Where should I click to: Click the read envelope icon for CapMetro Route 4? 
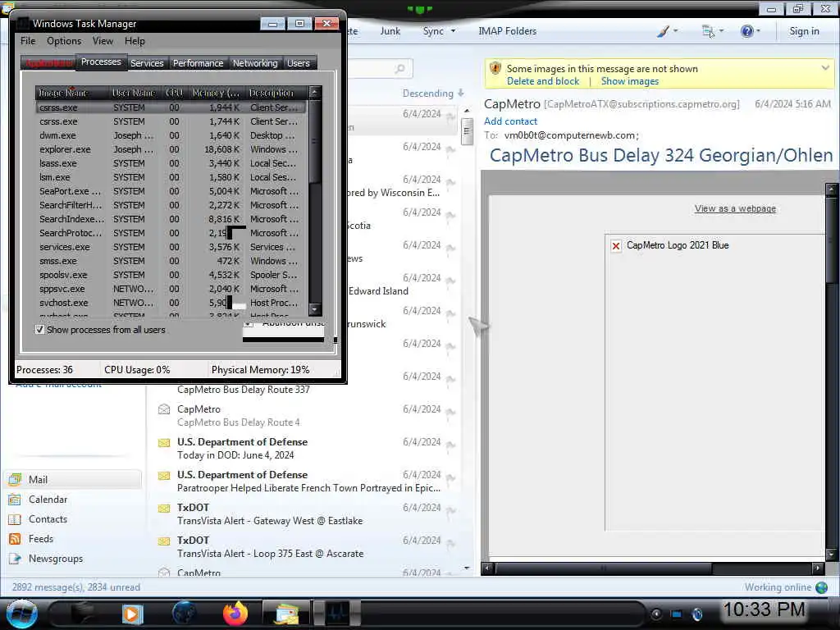[x=164, y=409]
